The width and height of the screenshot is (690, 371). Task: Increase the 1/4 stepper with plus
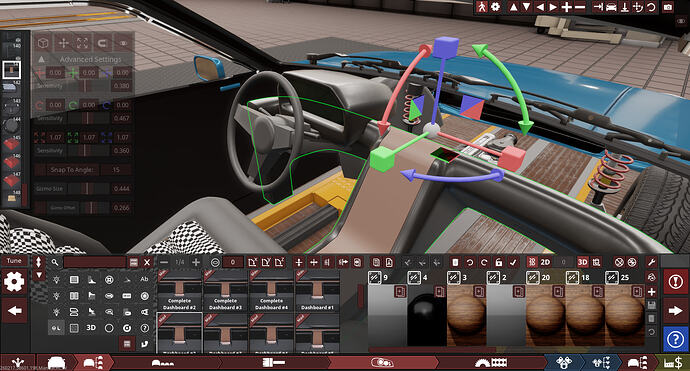[x=196, y=262]
